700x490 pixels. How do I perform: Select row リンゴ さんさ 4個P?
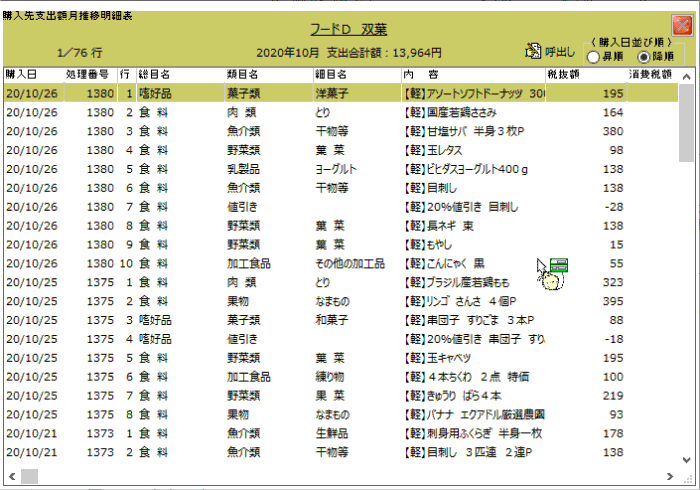tap(341, 301)
